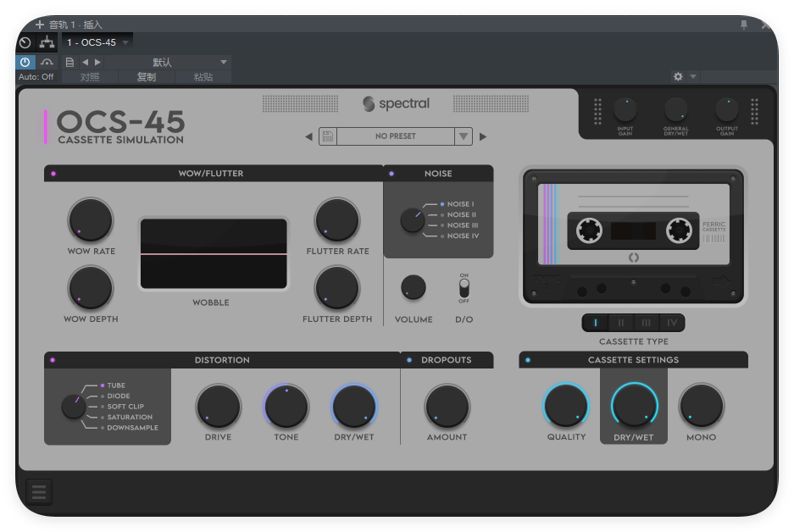Click the Input Gain knob
Image resolution: width=794 pixels, height=532 pixels.
click(625, 110)
